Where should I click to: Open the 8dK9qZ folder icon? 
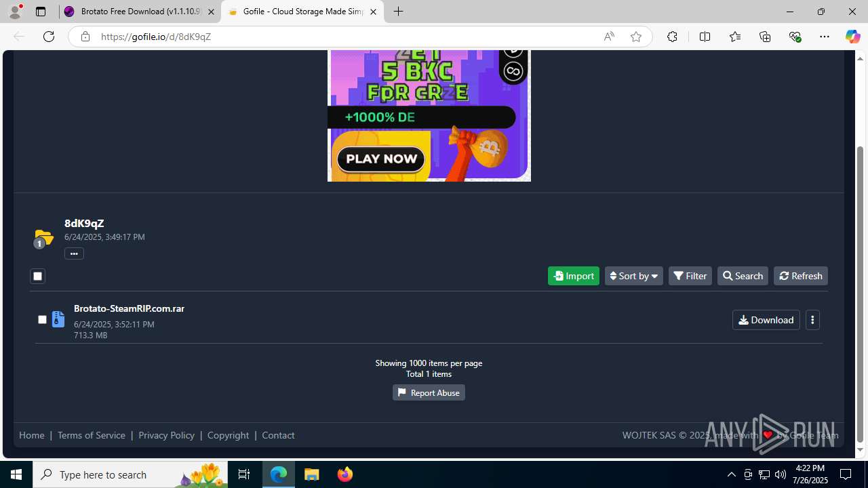[x=43, y=239]
